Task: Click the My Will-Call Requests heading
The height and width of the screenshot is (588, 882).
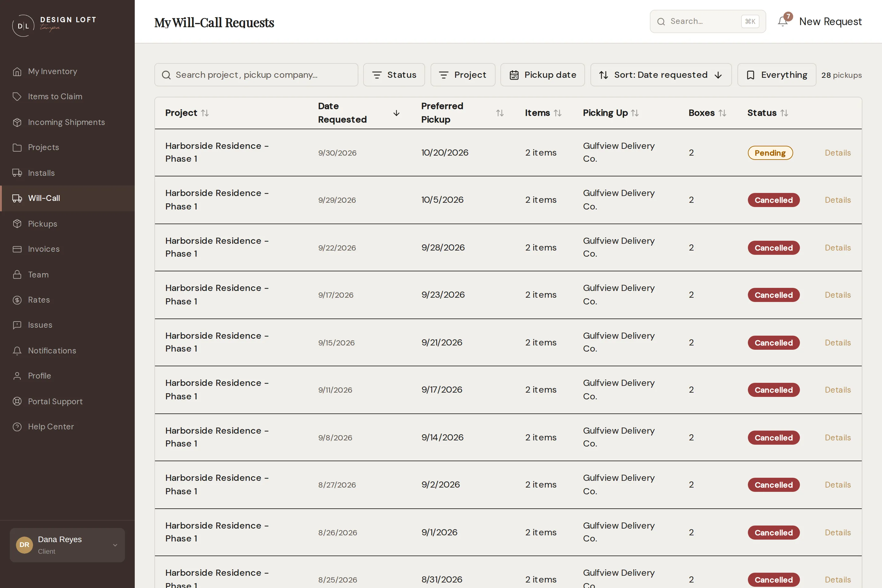Action: click(x=214, y=22)
